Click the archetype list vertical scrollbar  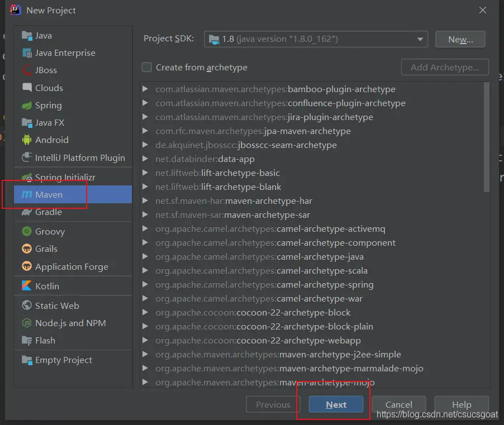(487, 137)
